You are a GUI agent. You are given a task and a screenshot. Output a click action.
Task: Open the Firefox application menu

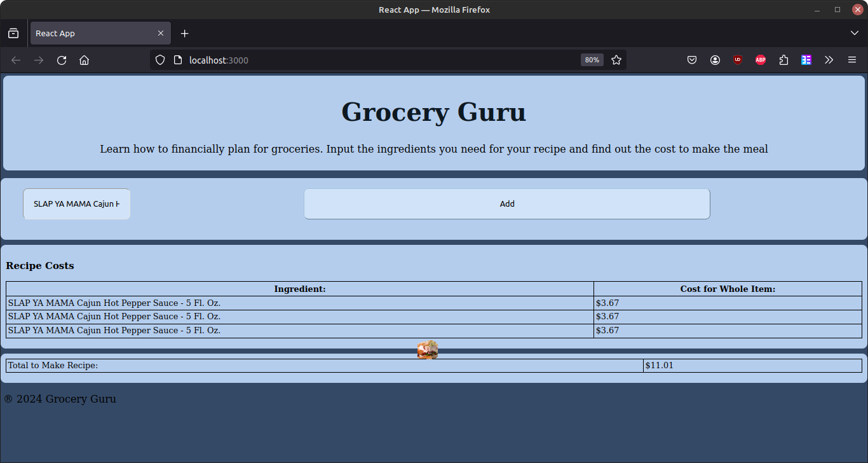tap(852, 60)
